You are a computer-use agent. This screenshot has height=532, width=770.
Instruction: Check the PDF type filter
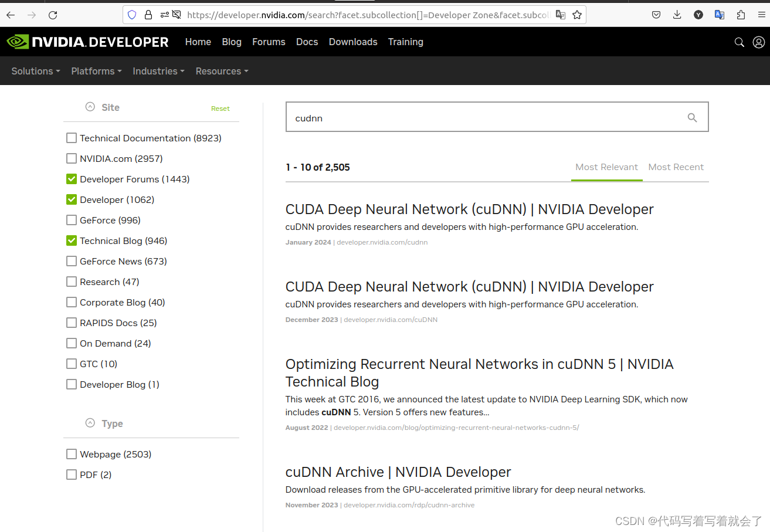click(71, 475)
